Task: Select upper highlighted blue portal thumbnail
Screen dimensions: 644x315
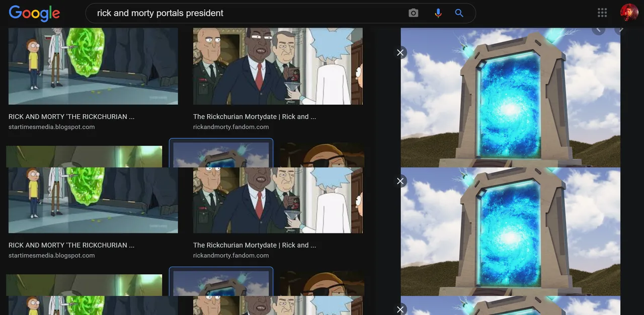Action: tap(221, 153)
